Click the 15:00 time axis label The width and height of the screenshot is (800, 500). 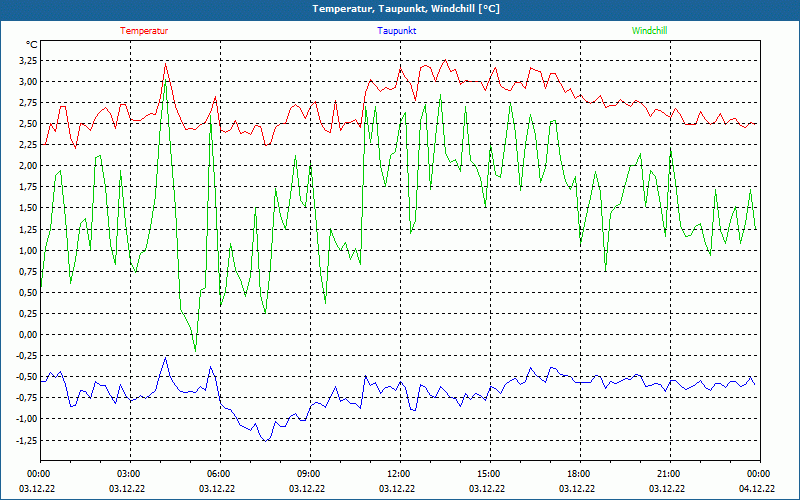tap(487, 474)
